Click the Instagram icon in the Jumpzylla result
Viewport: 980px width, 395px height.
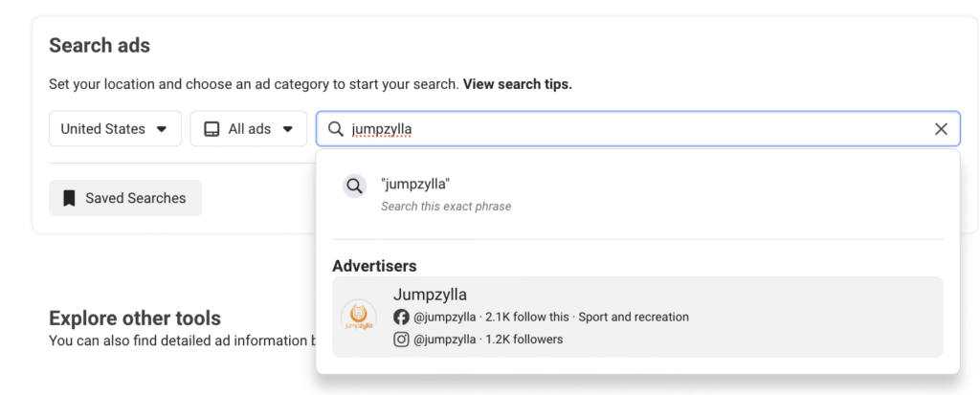point(401,340)
